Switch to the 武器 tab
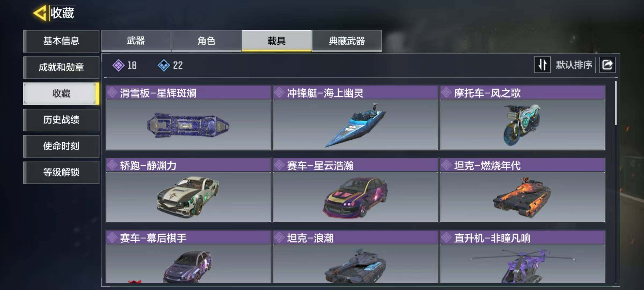 136,41
